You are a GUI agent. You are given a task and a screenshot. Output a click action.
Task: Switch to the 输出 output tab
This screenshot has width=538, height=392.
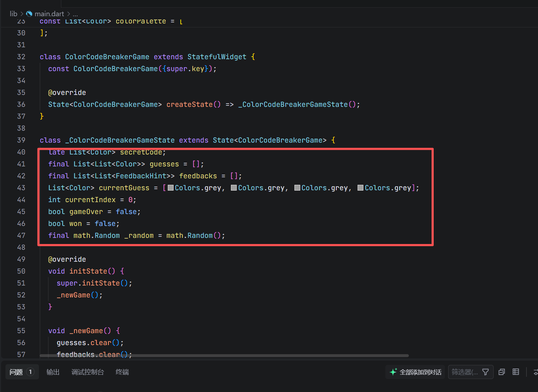point(53,372)
